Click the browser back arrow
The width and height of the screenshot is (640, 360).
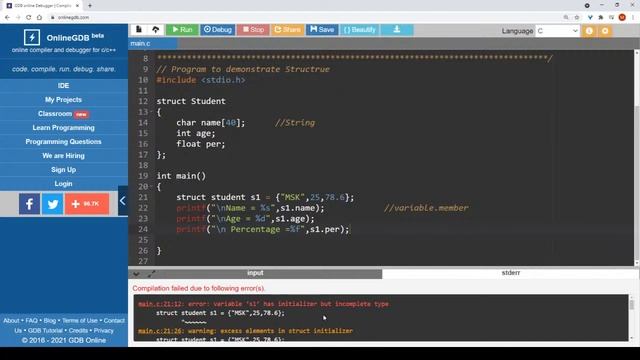(7, 17)
